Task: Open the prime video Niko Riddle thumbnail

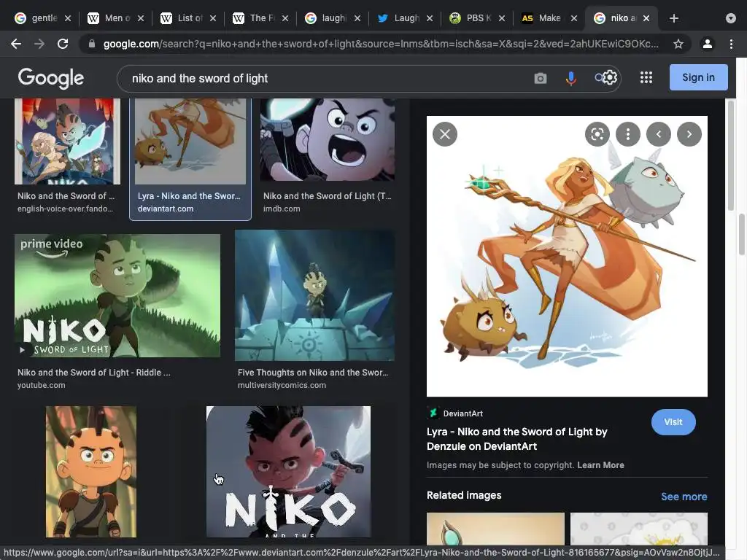Action: [x=117, y=295]
